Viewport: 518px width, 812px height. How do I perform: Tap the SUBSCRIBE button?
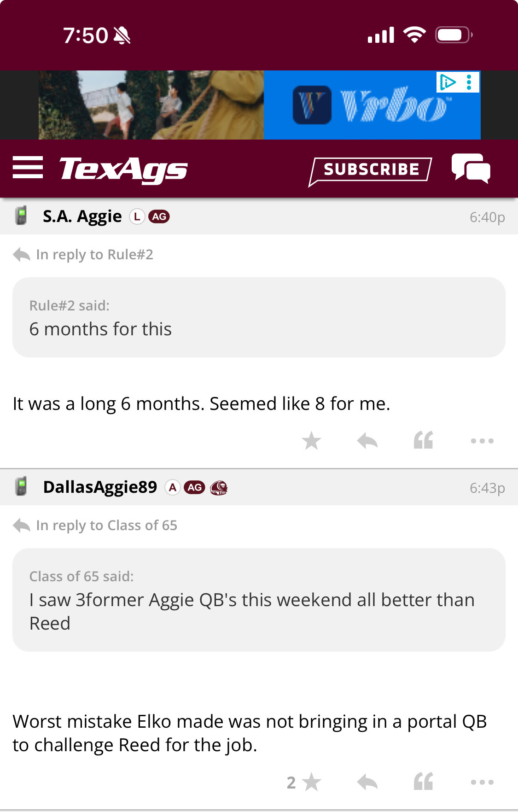pos(371,170)
